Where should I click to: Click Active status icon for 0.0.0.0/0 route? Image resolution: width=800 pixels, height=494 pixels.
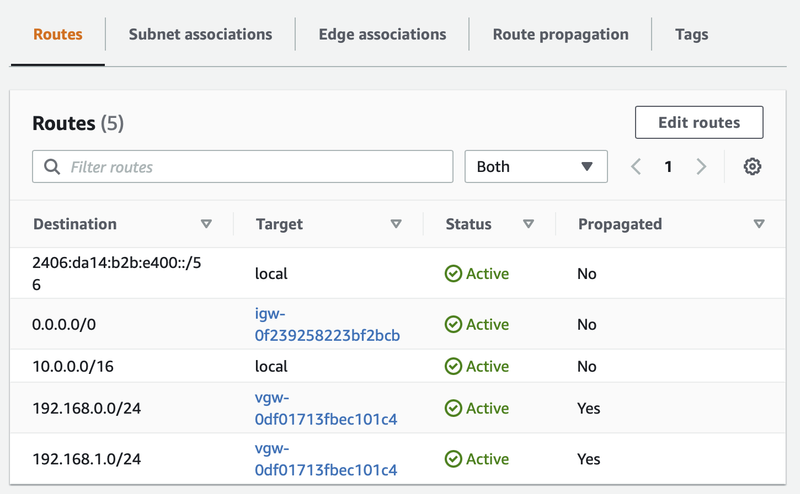453,324
